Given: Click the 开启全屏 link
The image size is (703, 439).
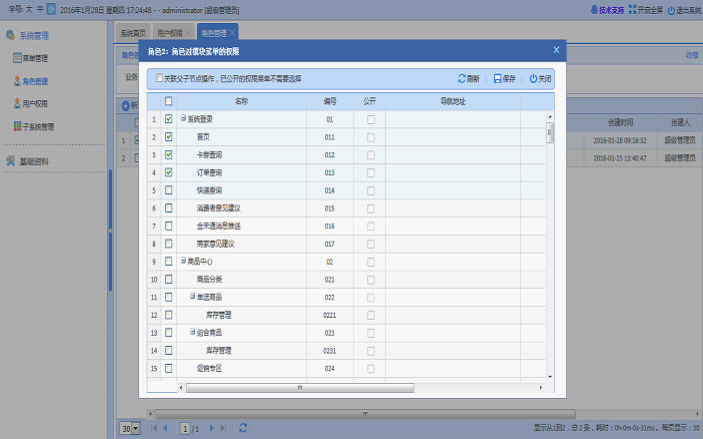Looking at the screenshot, I should [650, 10].
